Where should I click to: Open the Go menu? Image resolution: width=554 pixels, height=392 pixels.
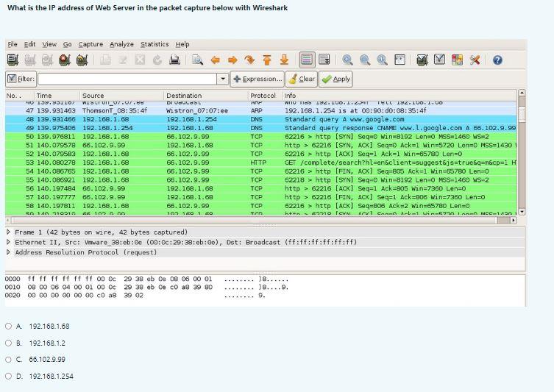(x=68, y=44)
